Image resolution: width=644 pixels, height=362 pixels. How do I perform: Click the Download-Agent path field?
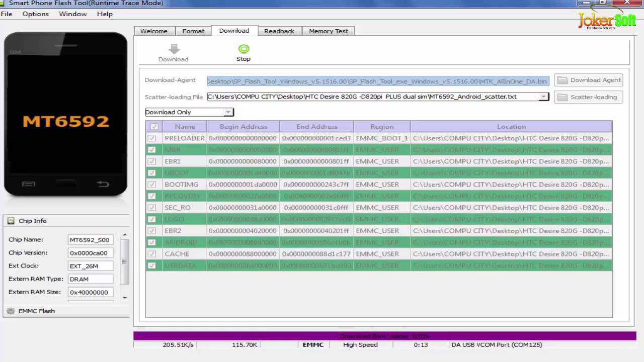coord(378,81)
